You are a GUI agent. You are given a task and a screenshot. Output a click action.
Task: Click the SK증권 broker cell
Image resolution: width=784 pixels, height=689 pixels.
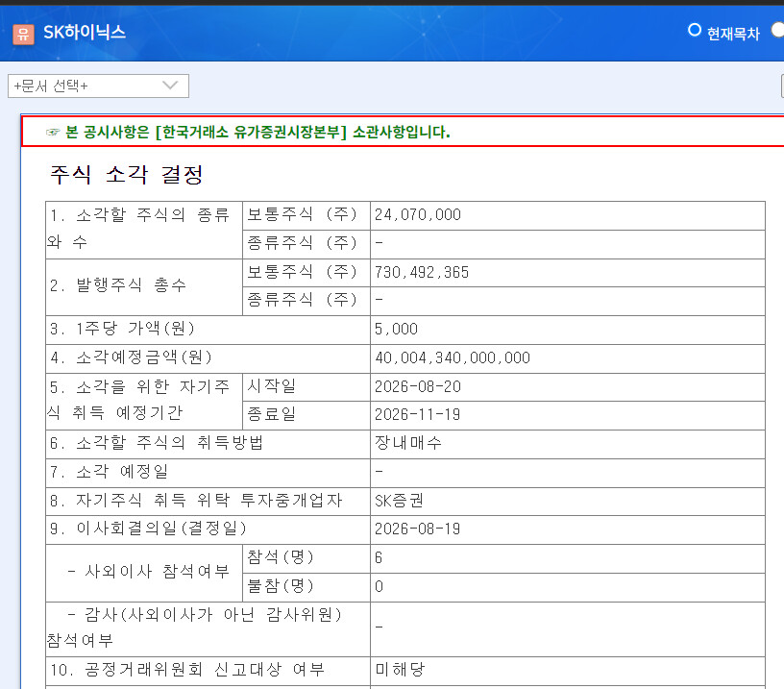point(568,501)
